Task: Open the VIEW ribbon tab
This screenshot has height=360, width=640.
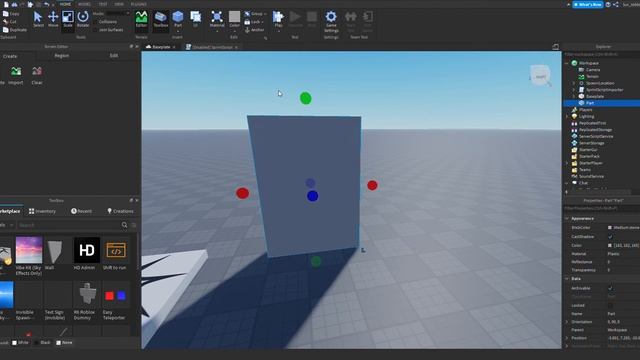Action: click(x=119, y=4)
